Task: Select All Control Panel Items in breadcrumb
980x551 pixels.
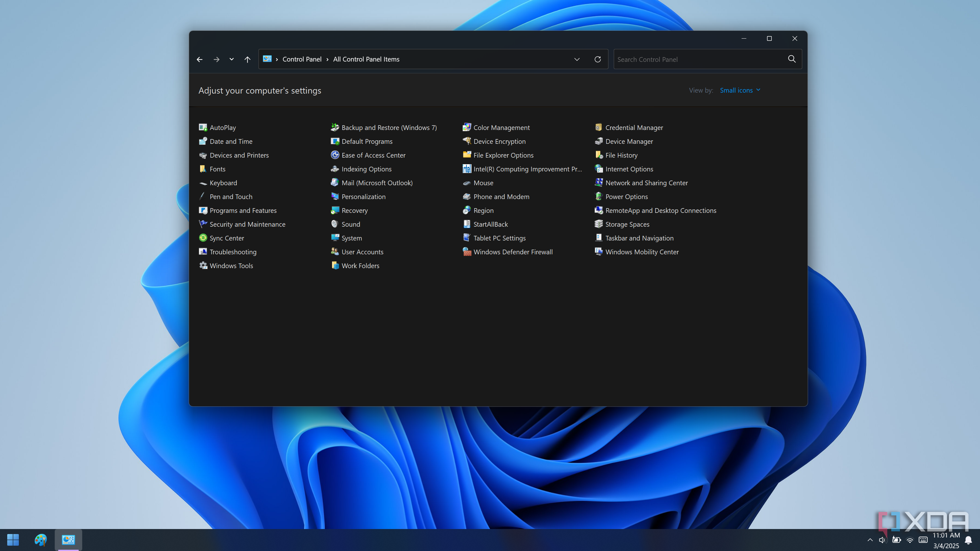Action: pos(366,59)
